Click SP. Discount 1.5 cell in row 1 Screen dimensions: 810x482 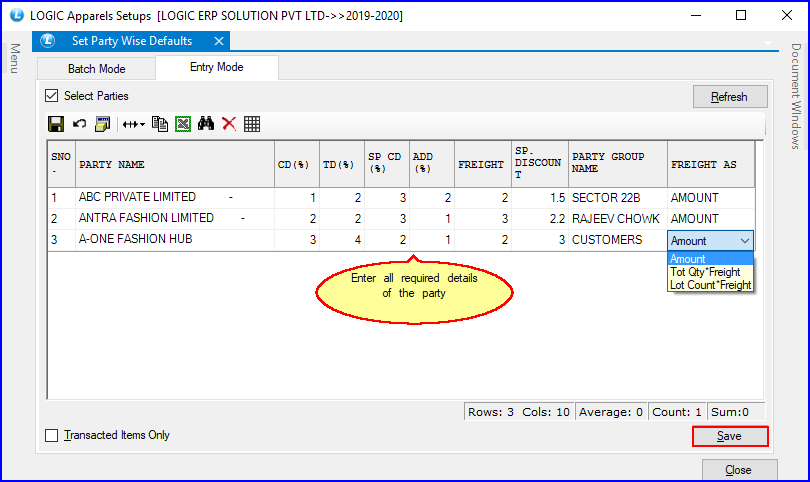pyautogui.click(x=540, y=198)
